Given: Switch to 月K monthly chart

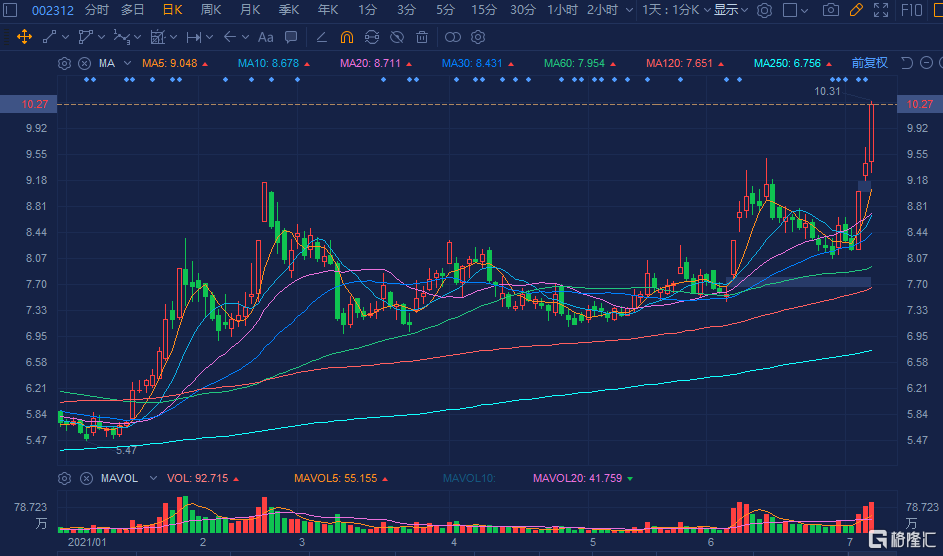Looking at the screenshot, I should pos(250,10).
